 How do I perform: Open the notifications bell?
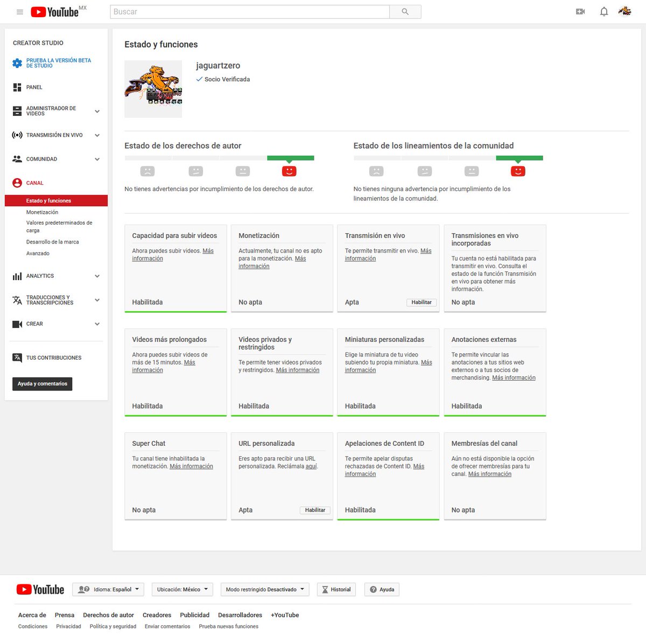(604, 11)
